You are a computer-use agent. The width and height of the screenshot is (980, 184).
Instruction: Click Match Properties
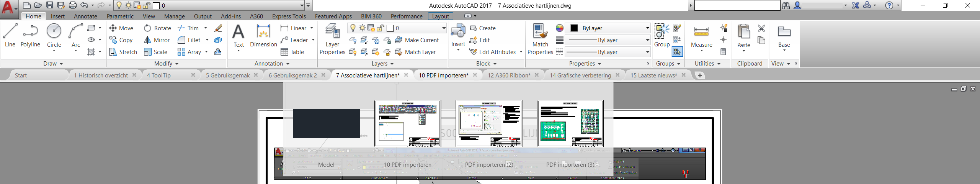(540, 38)
